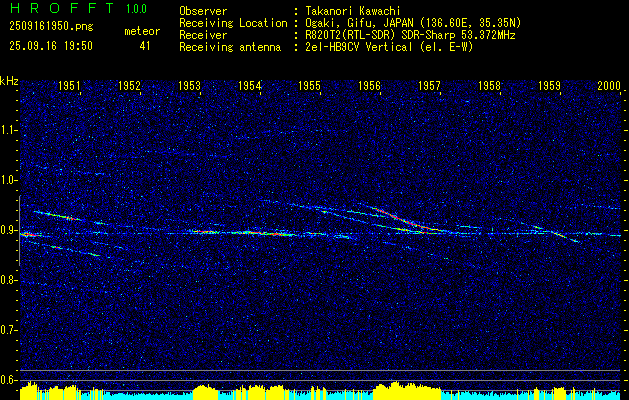Click the 2509161950.png file name
Screen dimensions: 629x400
click(x=51, y=26)
